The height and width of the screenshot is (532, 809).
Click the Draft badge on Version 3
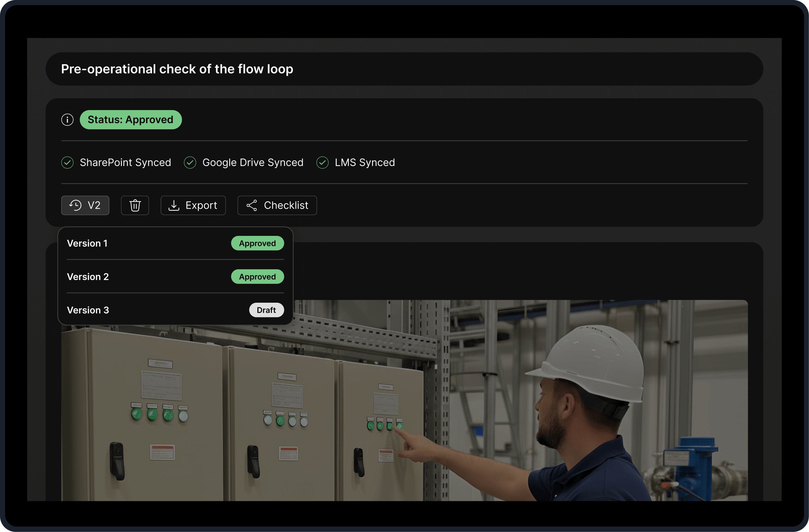pyautogui.click(x=266, y=310)
